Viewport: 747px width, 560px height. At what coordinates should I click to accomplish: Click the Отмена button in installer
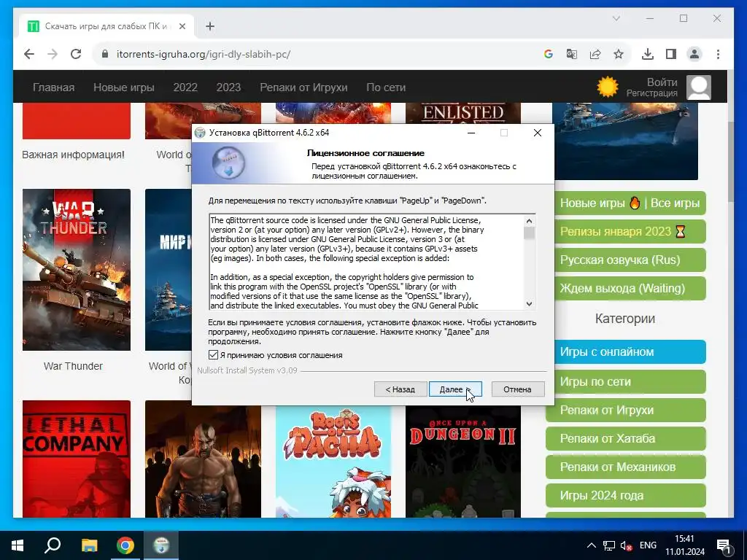tap(517, 389)
